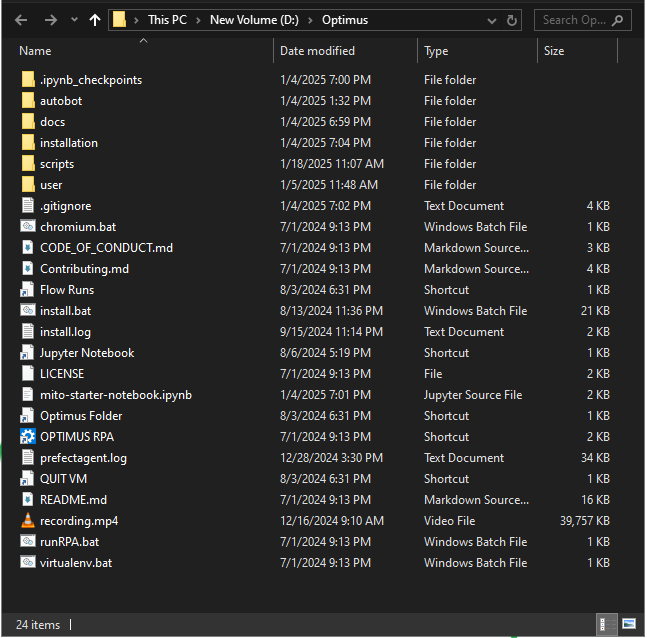The image size is (647, 638).
Task: Click date 12/28/2024 3:30 PM
Action: (x=331, y=458)
